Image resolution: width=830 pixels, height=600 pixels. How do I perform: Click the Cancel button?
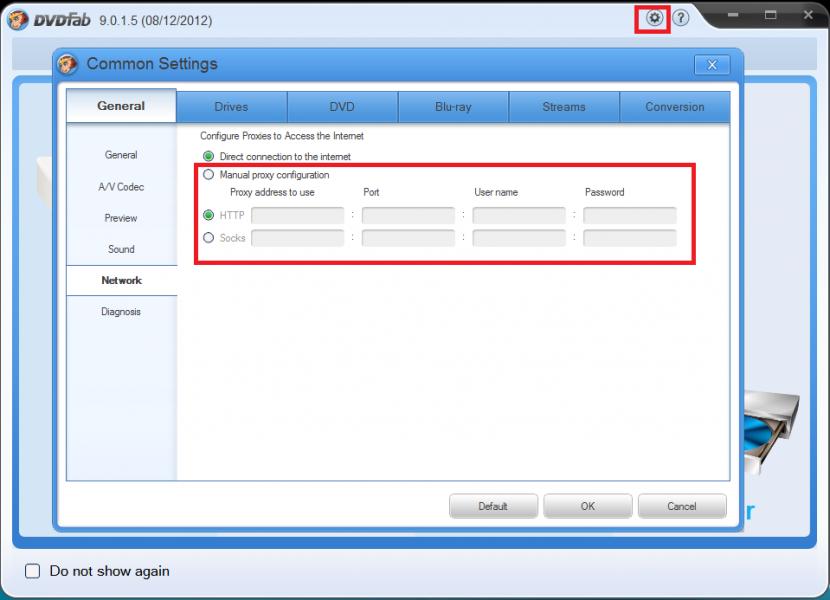point(682,506)
